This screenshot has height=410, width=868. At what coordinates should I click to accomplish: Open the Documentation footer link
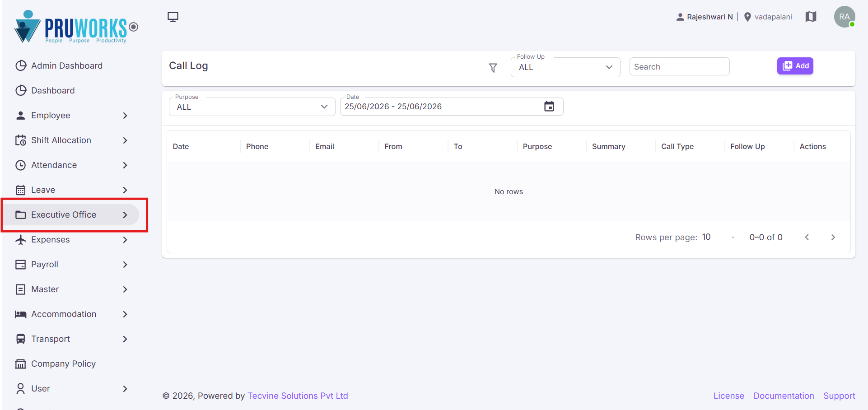[784, 396]
